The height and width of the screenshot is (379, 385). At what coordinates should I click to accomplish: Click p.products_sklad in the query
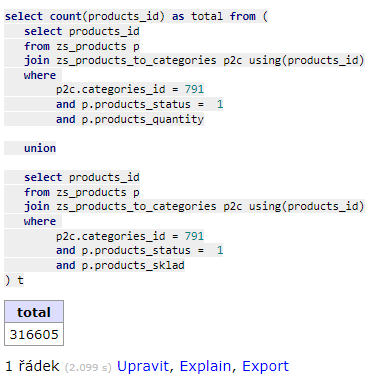coord(133,265)
